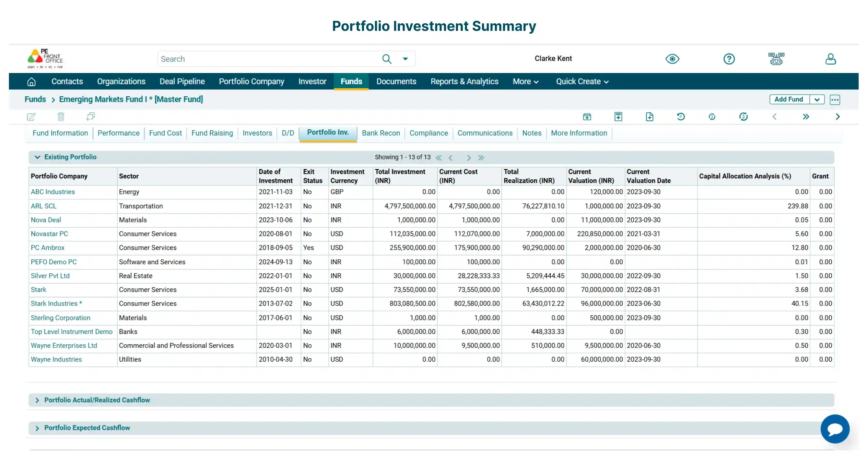The width and height of the screenshot is (868, 456).
Task: Open Reports & Analytics menu
Action: pos(465,82)
